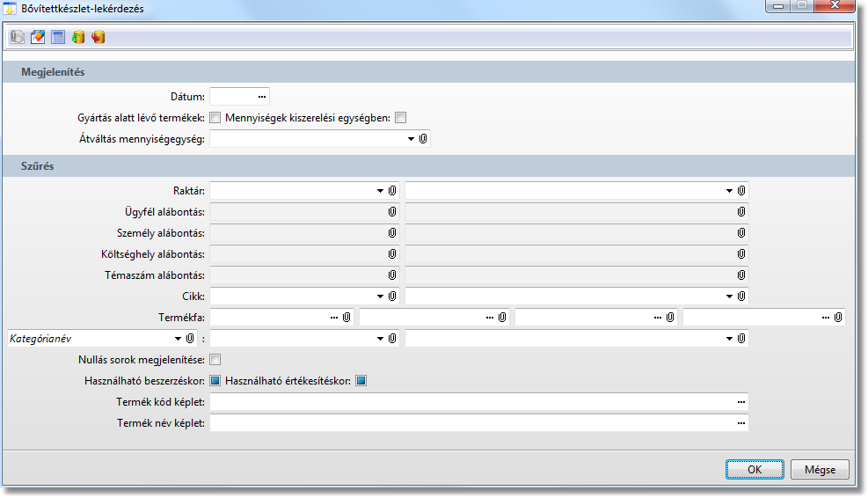The width and height of the screenshot is (868, 498).
Task: Click the database icon with green arrow
Action: tap(78, 37)
